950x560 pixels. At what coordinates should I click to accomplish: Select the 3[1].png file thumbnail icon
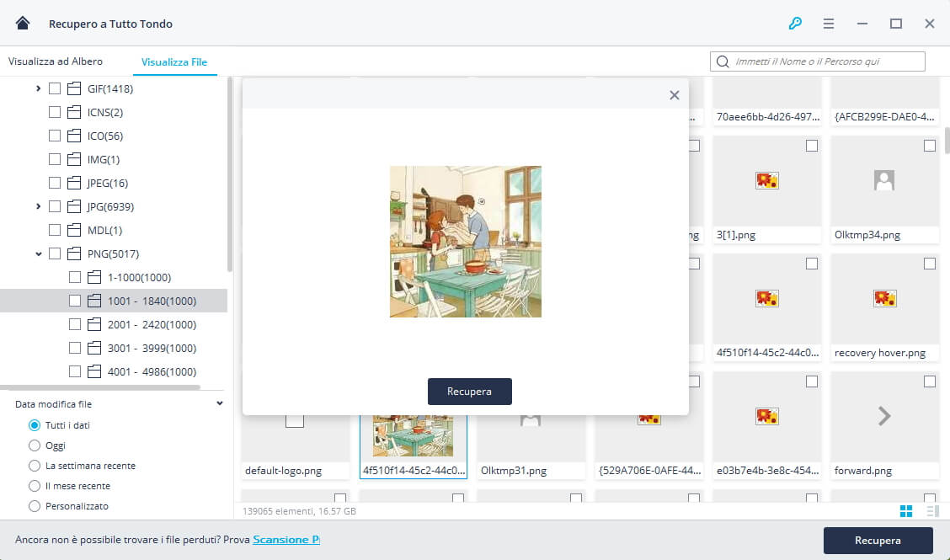point(767,180)
